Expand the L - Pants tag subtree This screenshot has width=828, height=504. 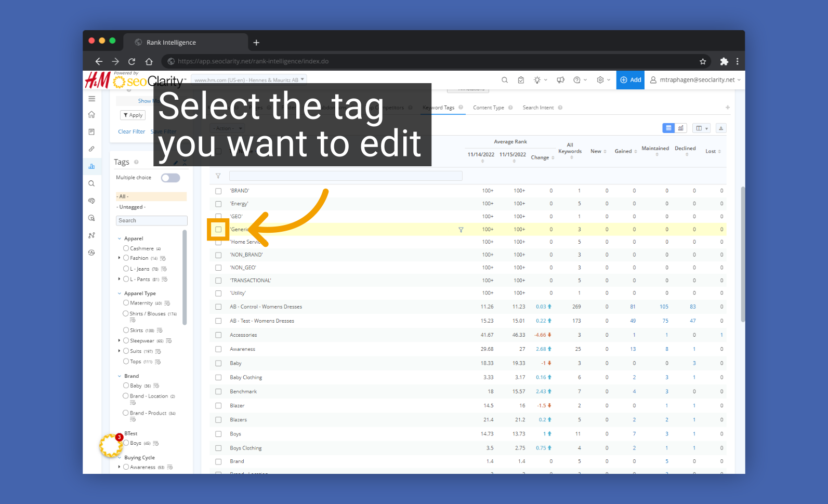click(x=120, y=280)
